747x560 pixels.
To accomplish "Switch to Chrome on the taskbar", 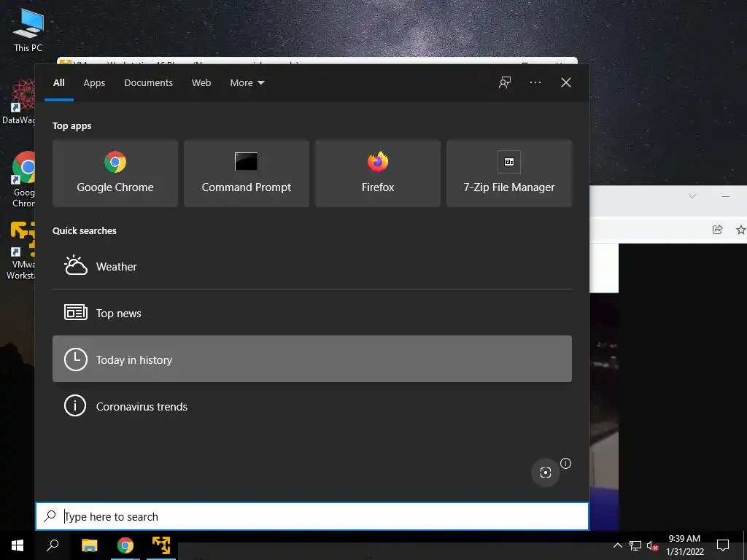I will [x=125, y=545].
